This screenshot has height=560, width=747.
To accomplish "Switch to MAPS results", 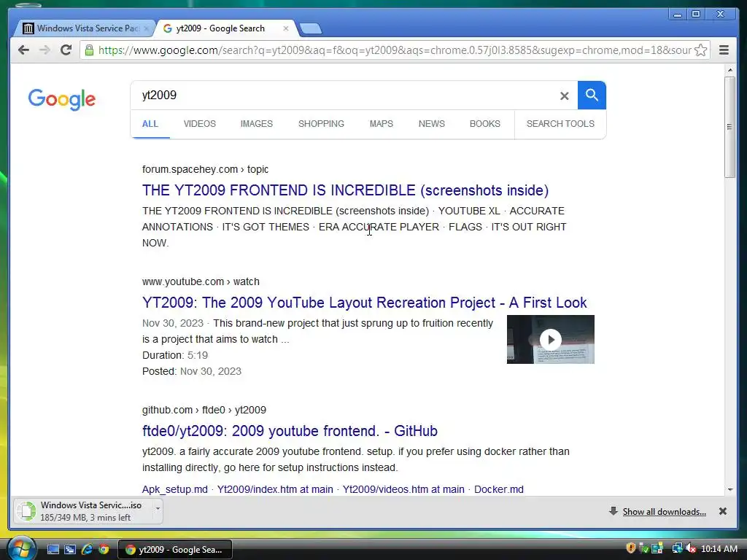I will point(381,124).
